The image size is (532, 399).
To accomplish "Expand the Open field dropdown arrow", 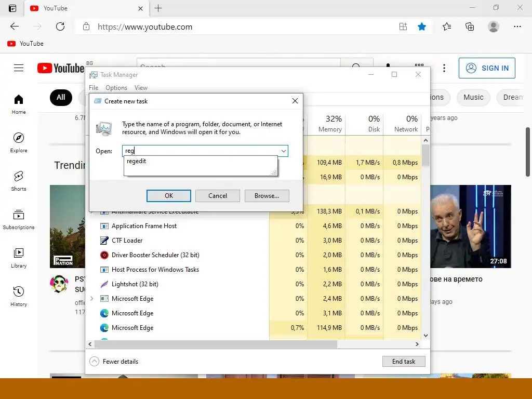I will point(283,151).
